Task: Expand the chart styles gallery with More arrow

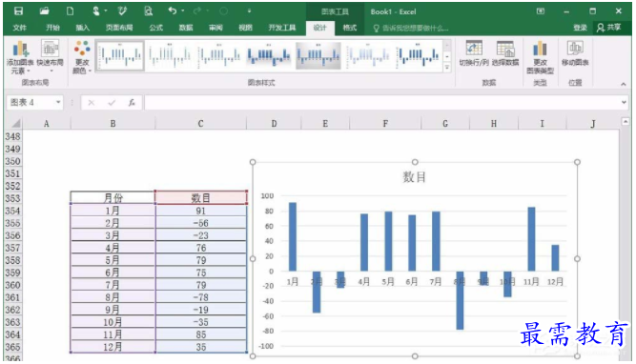Action: point(447,68)
